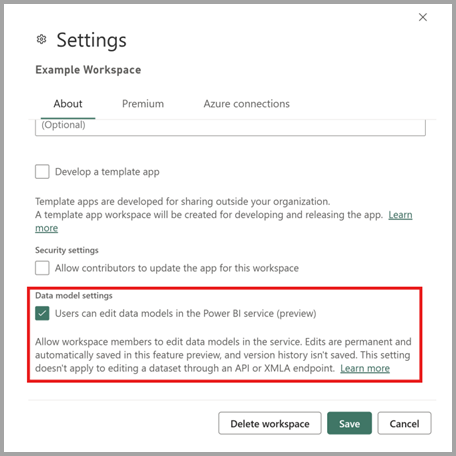Close the Settings dialog with X

click(x=423, y=17)
